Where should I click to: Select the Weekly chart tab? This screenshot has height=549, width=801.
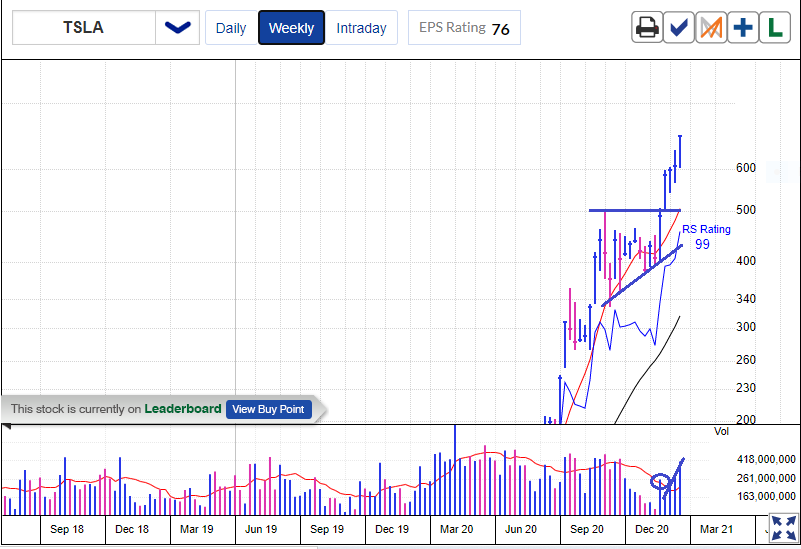tap(291, 28)
